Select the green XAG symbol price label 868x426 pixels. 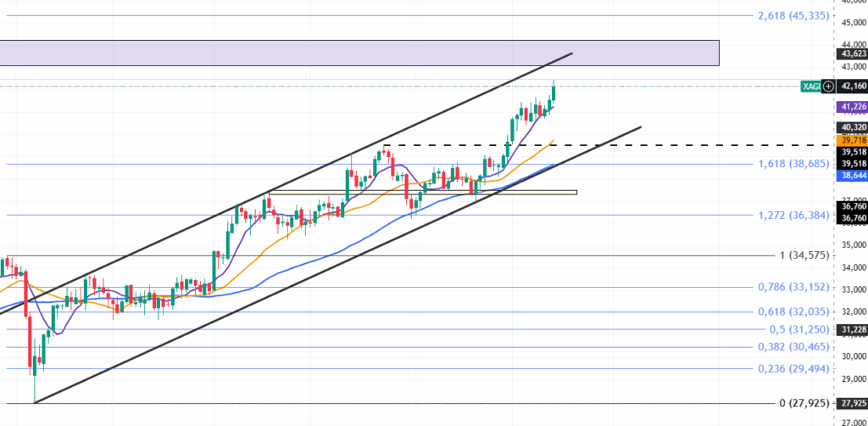tap(810, 87)
